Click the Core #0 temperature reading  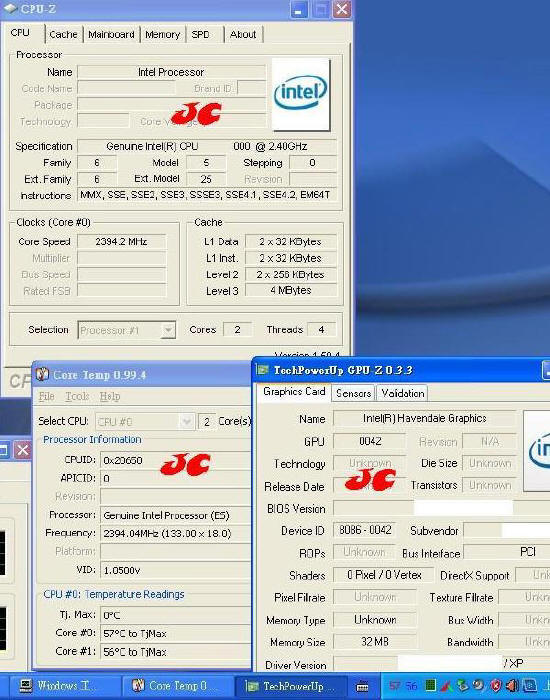coord(176,633)
